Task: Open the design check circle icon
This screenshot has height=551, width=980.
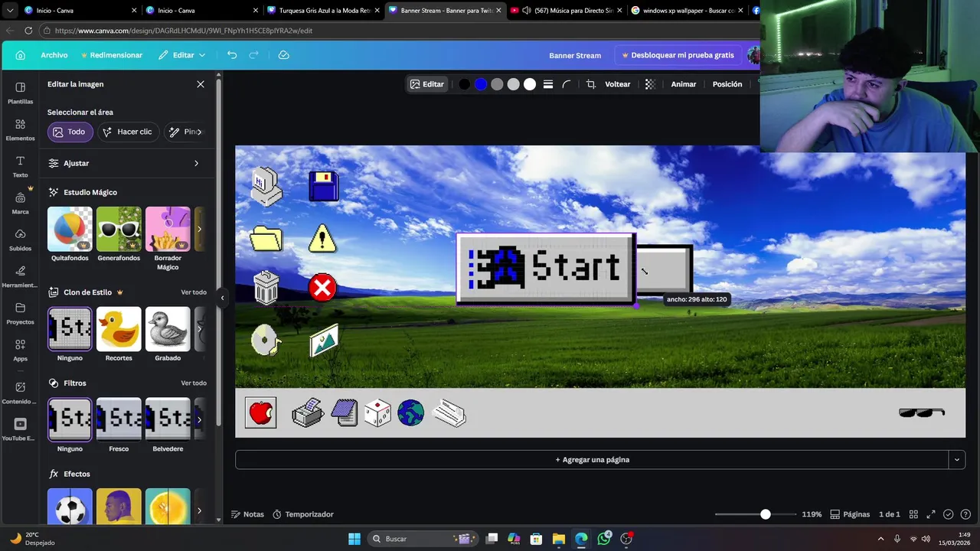Action: coord(949,514)
